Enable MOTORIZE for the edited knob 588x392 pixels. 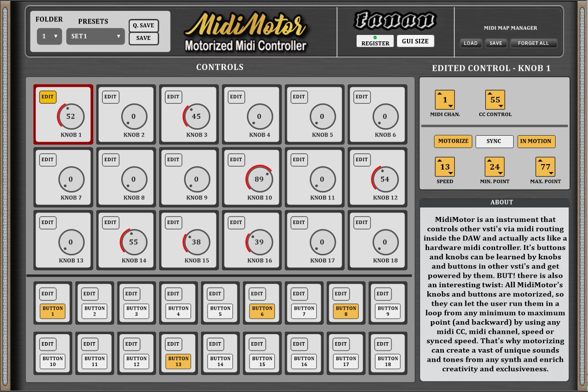click(453, 141)
